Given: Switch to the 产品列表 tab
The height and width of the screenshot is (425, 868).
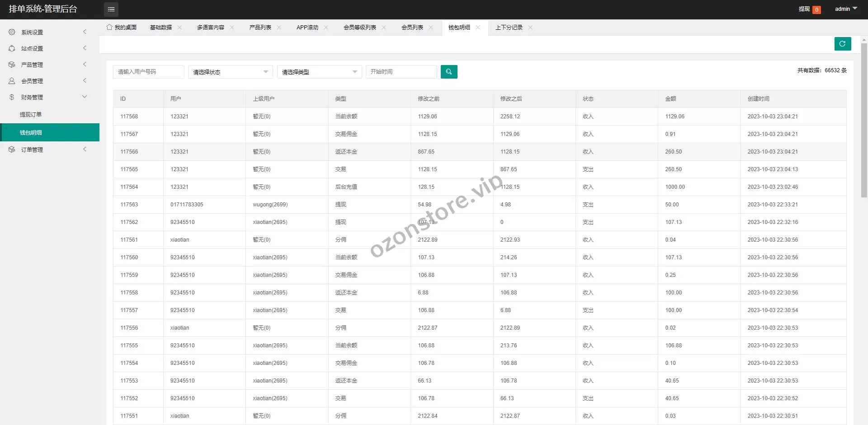Looking at the screenshot, I should 260,28.
